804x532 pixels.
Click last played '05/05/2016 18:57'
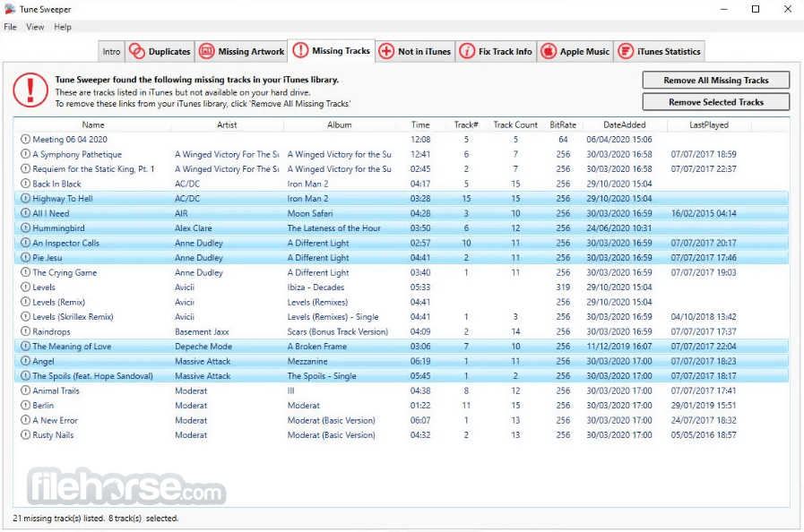coord(704,434)
